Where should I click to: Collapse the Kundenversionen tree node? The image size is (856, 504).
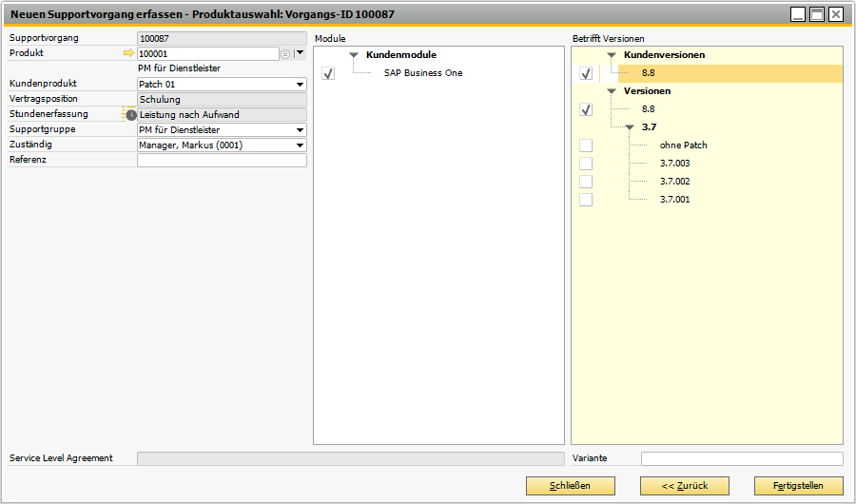tap(612, 55)
